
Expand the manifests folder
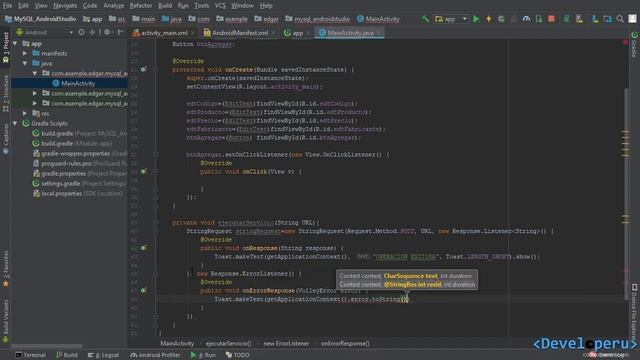pyautogui.click(x=25, y=53)
